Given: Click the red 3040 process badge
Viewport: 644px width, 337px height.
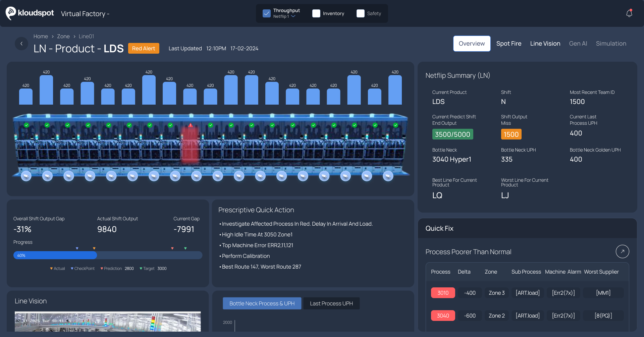Looking at the screenshot, I should pyautogui.click(x=443, y=316).
